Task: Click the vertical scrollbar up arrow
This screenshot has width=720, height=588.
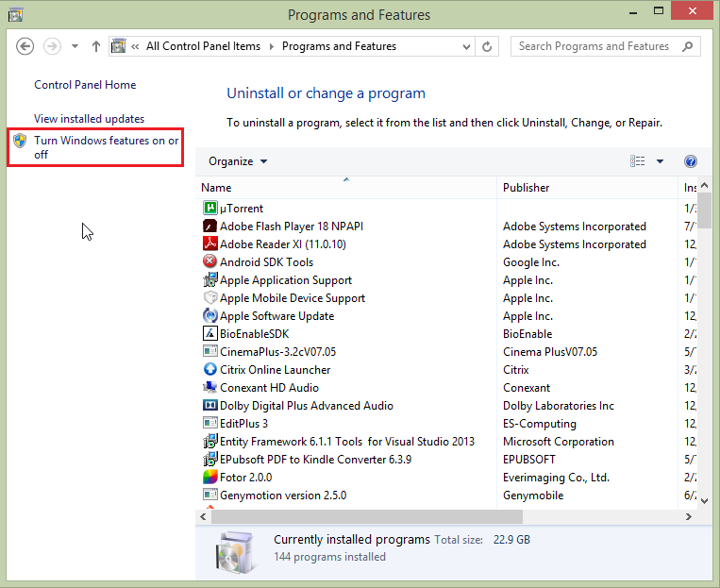Action: pos(704,186)
